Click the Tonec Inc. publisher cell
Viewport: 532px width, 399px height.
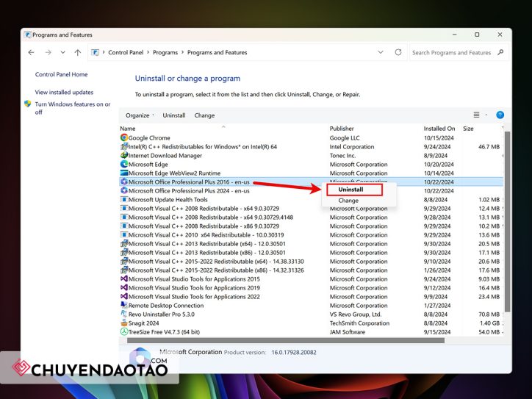click(342, 155)
